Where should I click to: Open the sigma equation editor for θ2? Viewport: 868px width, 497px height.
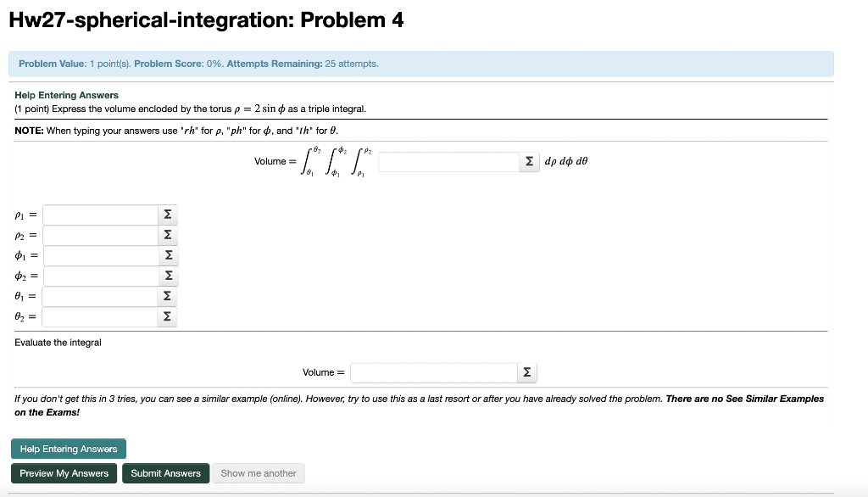click(x=167, y=316)
